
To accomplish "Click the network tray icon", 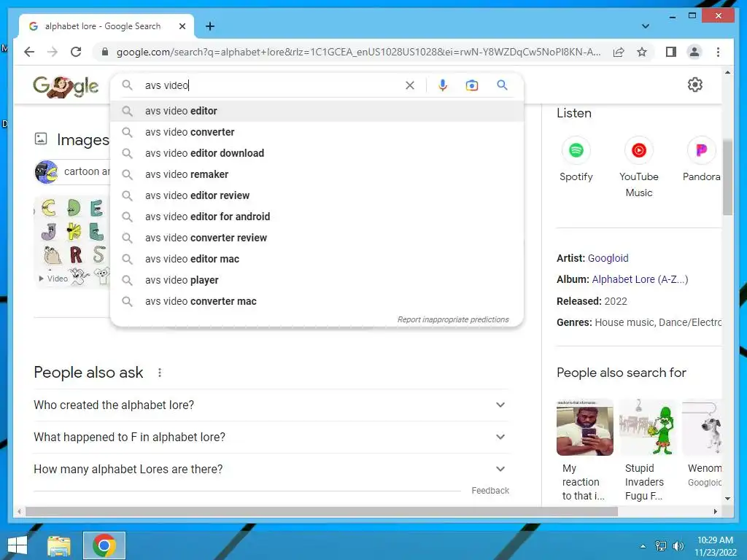I will [x=661, y=545].
